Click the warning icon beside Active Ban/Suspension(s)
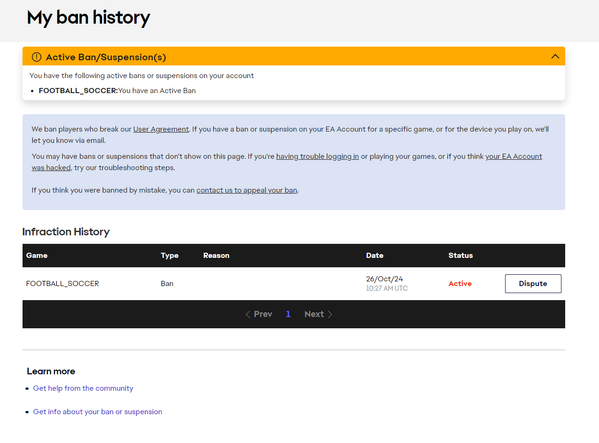 36,57
